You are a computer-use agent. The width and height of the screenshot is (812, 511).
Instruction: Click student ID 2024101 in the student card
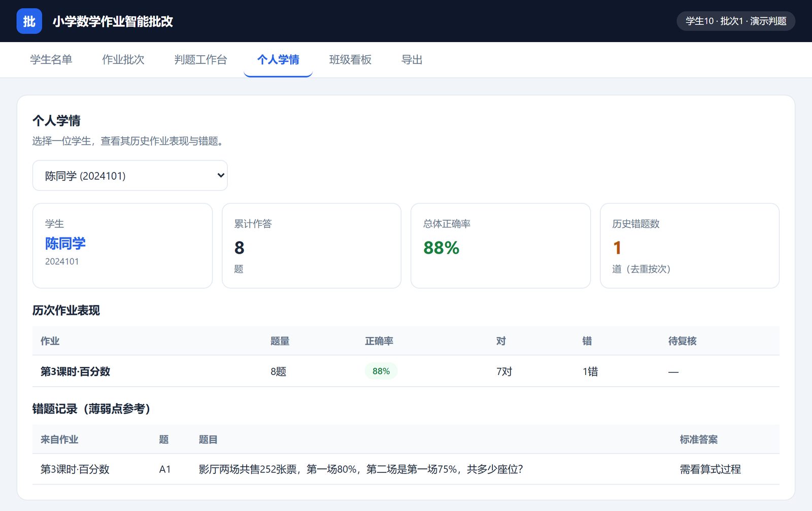(62, 261)
